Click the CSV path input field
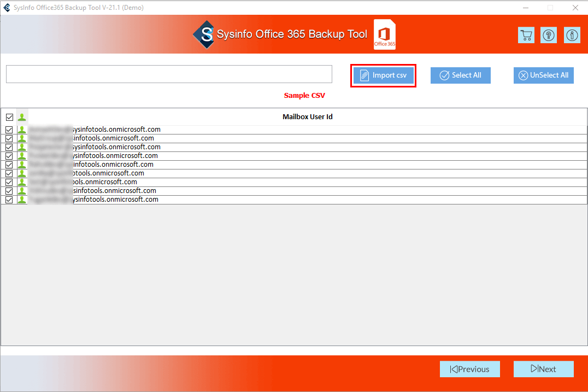 click(169, 74)
